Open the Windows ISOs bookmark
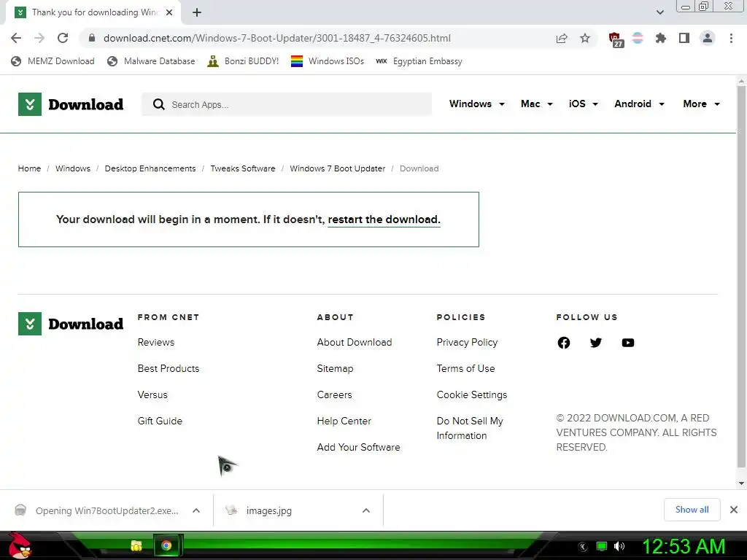Screen dimensions: 747x560 pos(328,61)
